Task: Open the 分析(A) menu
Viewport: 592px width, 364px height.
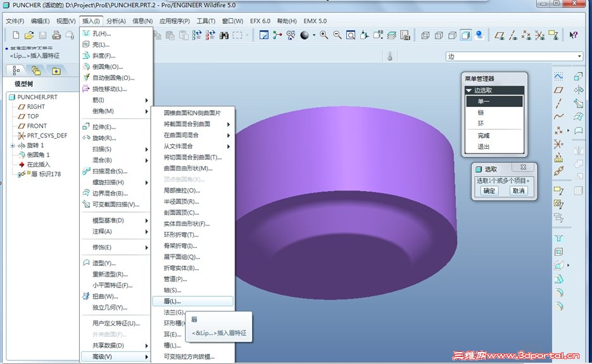Action: click(x=116, y=21)
